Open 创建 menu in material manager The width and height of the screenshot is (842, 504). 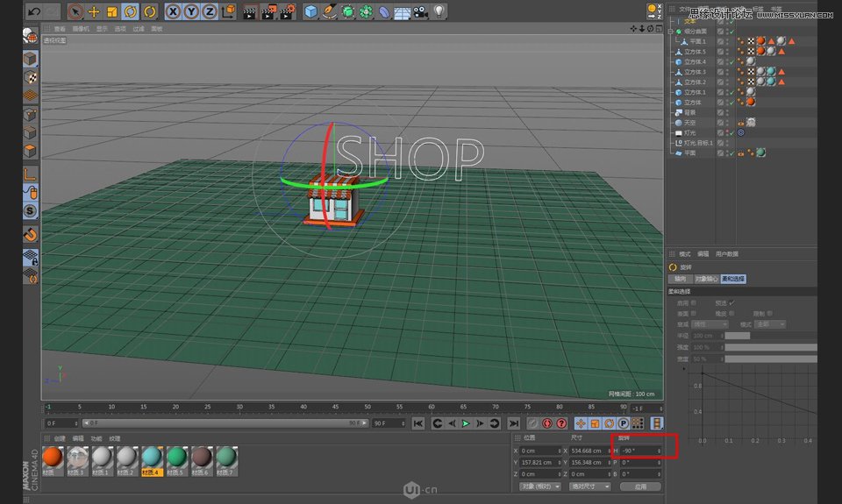click(60, 438)
